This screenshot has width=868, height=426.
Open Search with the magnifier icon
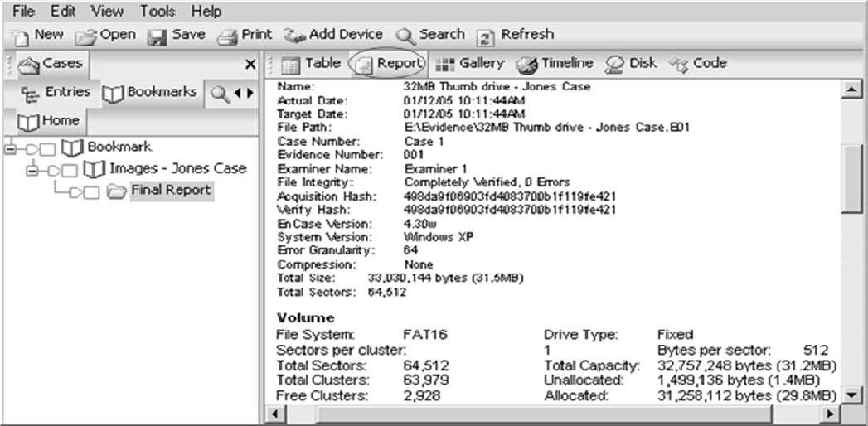coord(405,36)
